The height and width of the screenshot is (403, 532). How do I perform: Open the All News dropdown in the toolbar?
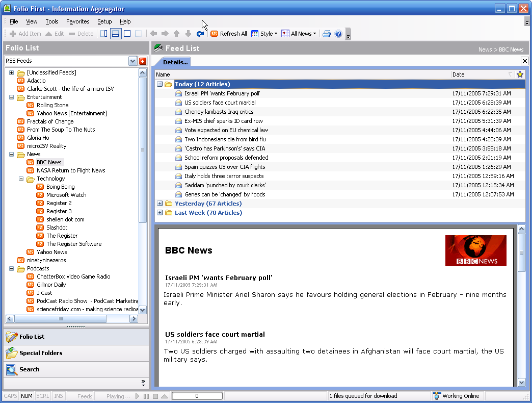pos(299,34)
